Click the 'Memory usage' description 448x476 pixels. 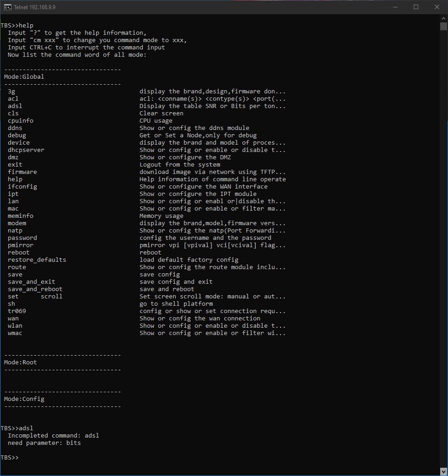click(x=162, y=216)
